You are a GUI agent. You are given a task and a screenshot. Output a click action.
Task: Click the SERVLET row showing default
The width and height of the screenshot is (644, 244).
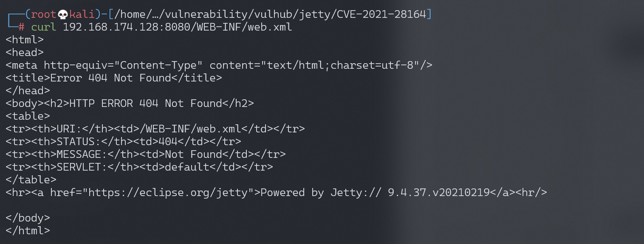tap(139, 167)
